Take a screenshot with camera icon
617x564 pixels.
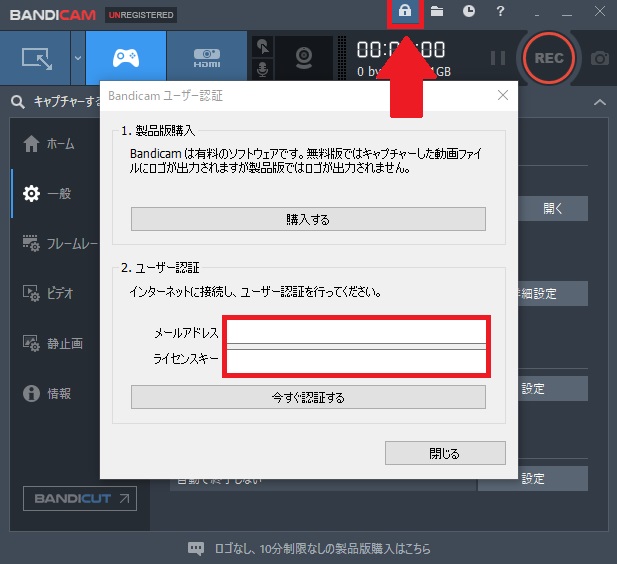pos(600,58)
